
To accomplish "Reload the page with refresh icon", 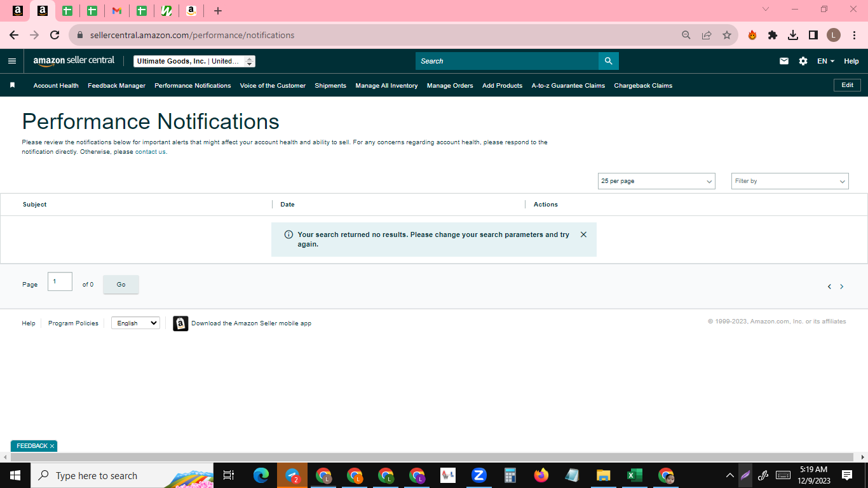I will point(55,35).
